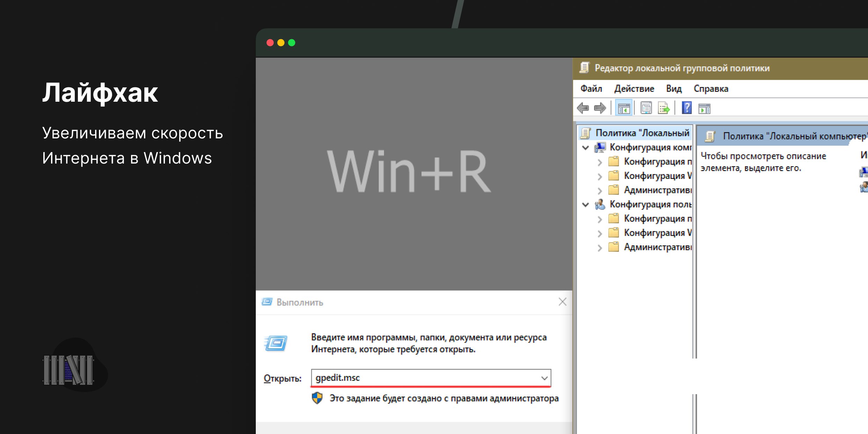Toggle the show/hide console tree toolbar icon
Image resolution: width=868 pixels, height=434 pixels.
pyautogui.click(x=624, y=108)
